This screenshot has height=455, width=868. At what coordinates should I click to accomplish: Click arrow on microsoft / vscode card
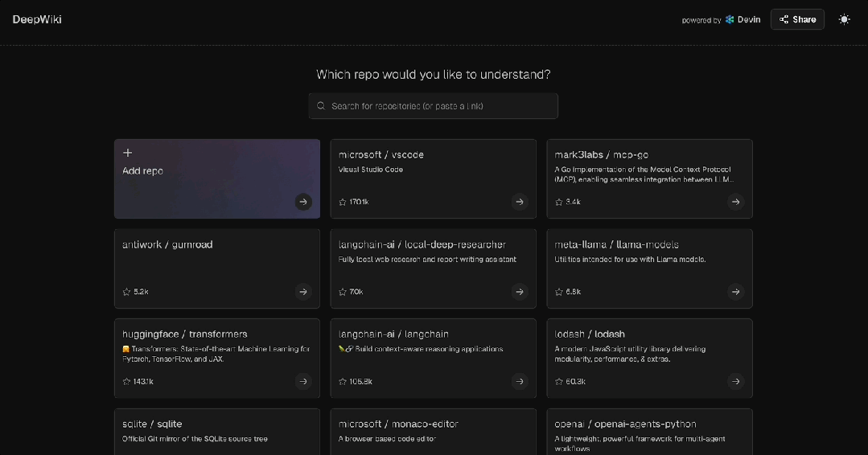519,202
